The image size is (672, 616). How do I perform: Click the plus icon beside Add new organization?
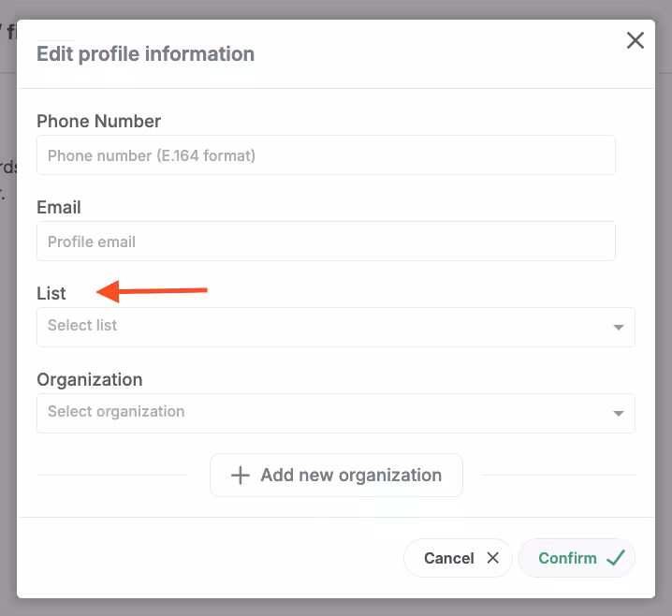click(x=241, y=476)
